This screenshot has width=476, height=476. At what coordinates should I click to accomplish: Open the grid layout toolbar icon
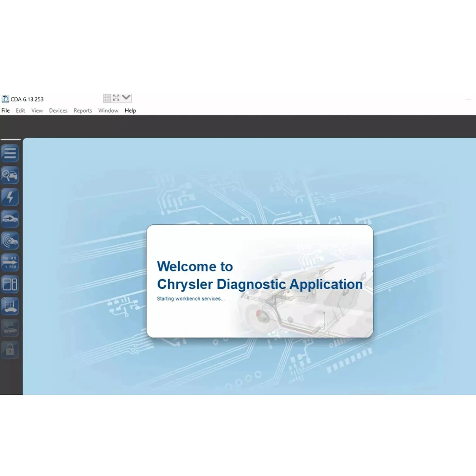tap(107, 98)
